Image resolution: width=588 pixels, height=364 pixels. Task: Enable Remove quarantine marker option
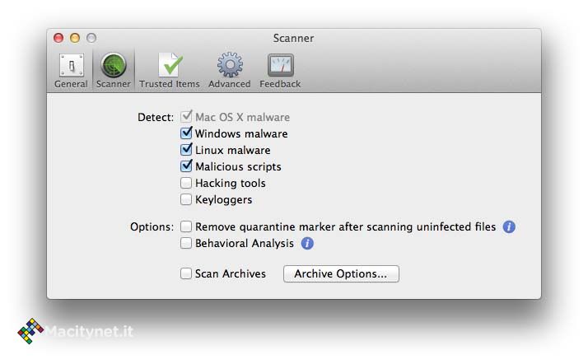[x=187, y=226]
